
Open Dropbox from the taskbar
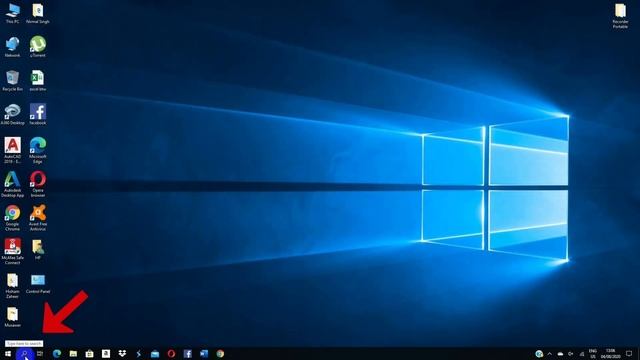tap(122, 353)
